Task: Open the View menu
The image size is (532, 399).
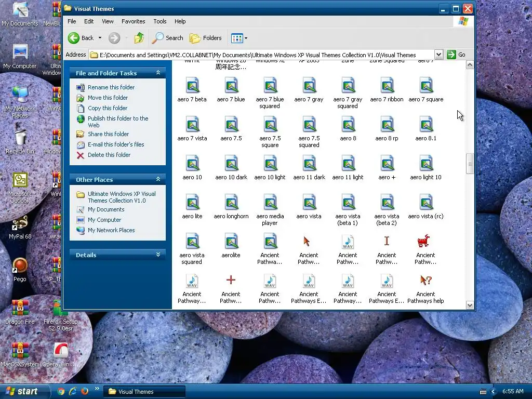Action: point(108,21)
